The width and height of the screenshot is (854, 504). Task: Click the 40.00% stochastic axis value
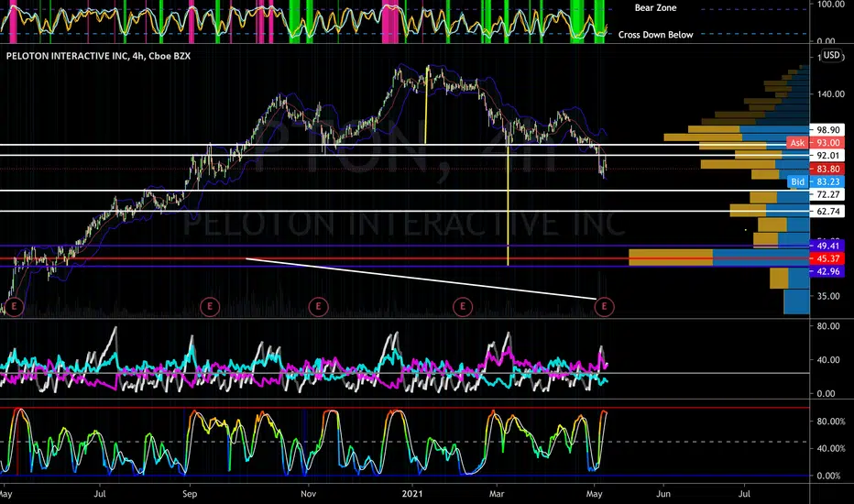click(830, 448)
